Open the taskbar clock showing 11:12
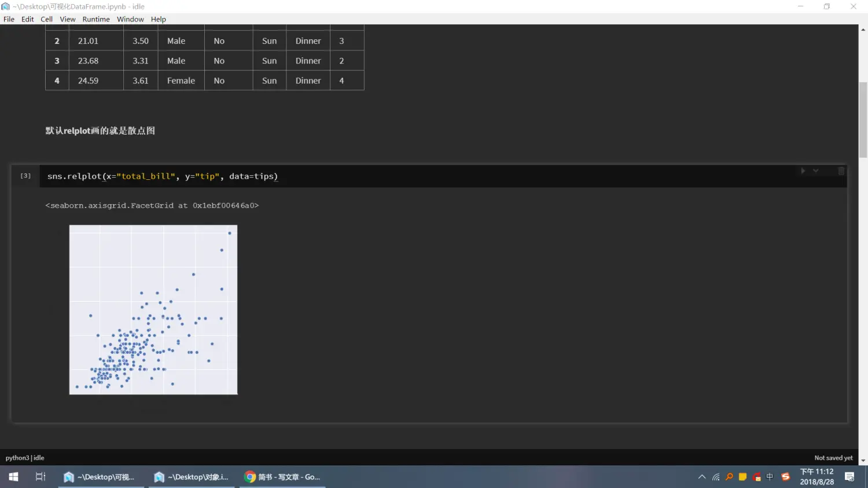868x488 pixels. tap(817, 477)
